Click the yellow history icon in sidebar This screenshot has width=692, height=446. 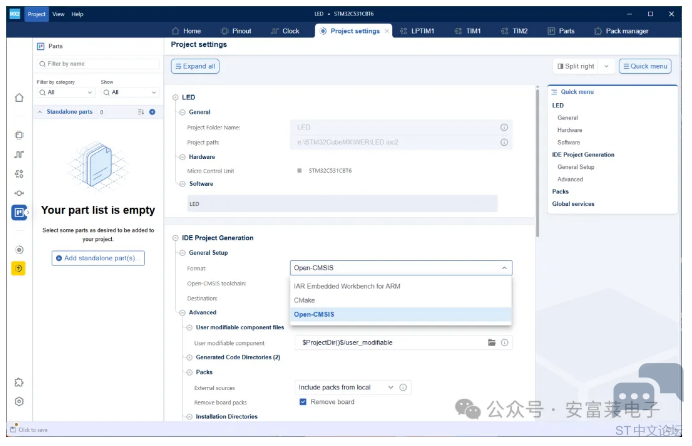click(19, 268)
